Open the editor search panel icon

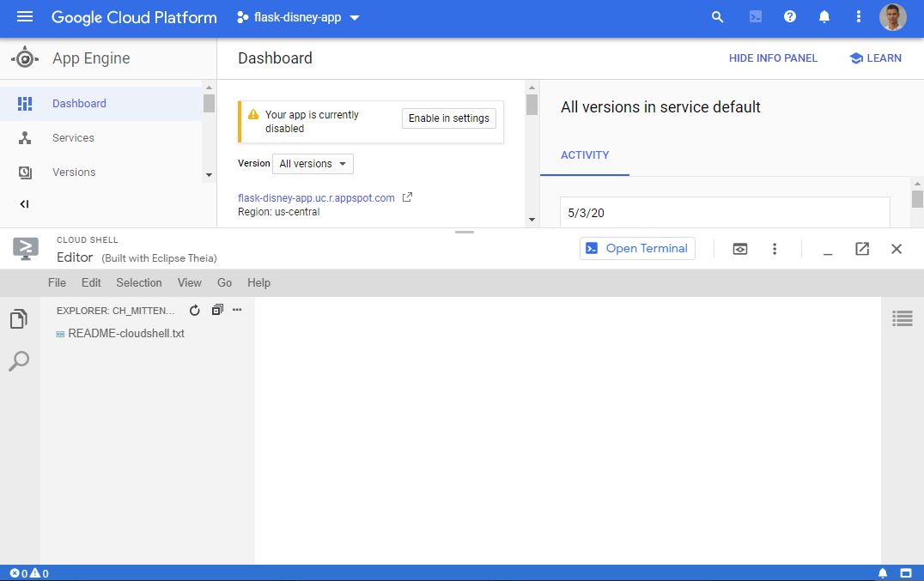tap(19, 361)
